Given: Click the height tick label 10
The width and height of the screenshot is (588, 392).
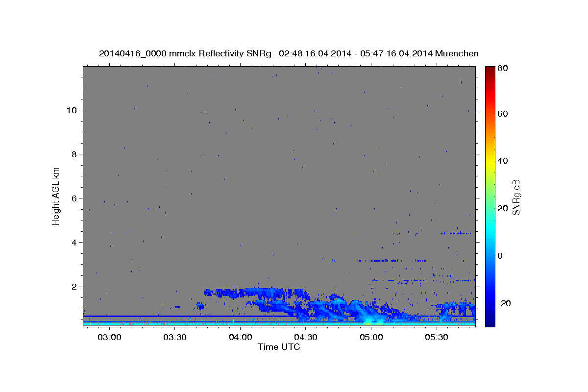Looking at the screenshot, I should [73, 110].
